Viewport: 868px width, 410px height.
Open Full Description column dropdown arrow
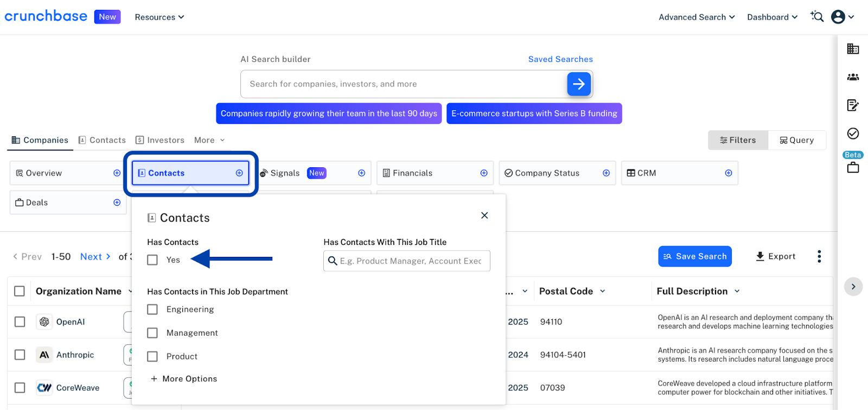pos(737,292)
